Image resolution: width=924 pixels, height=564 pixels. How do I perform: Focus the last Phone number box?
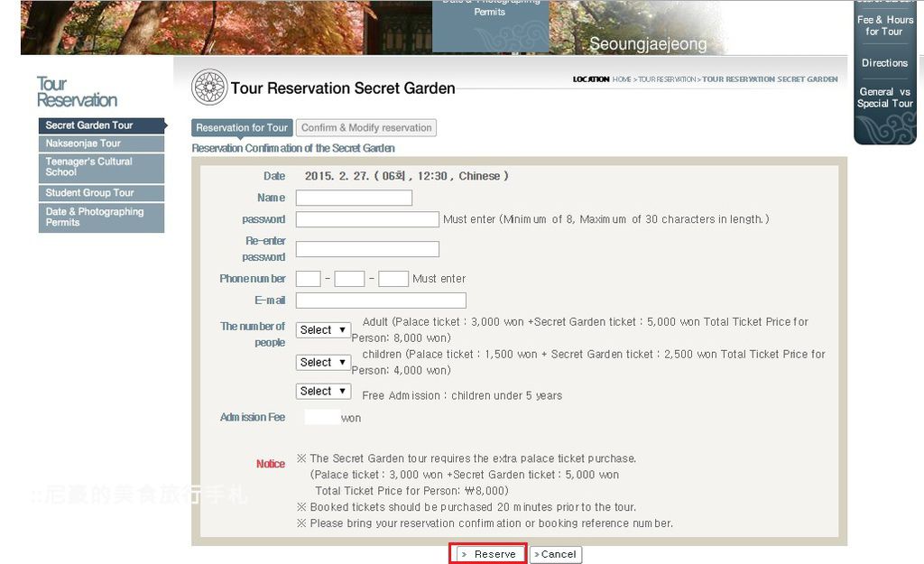[393, 279]
